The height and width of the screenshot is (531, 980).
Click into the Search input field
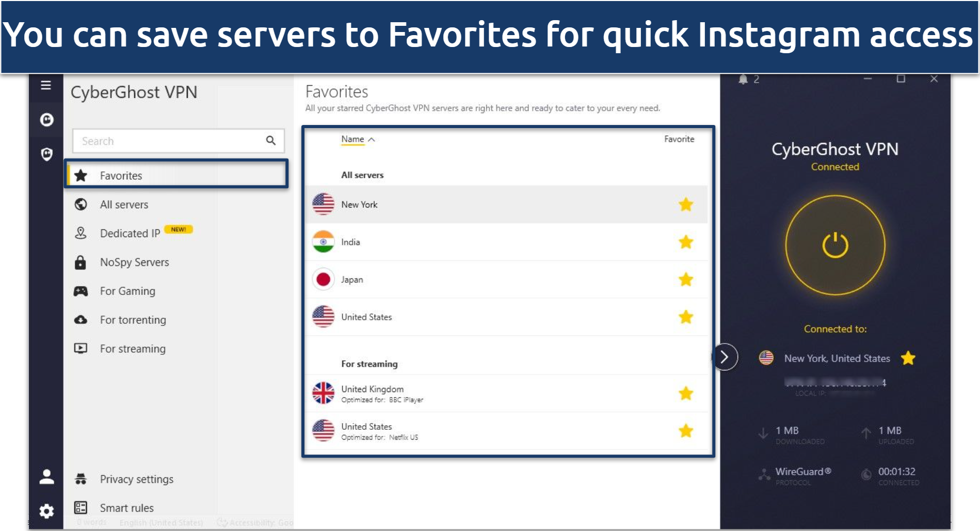coord(178,141)
